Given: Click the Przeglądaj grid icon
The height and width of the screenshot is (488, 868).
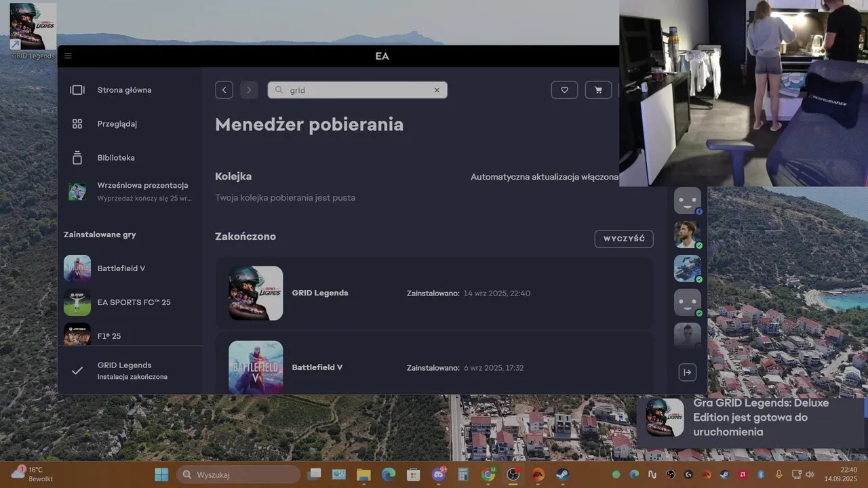Looking at the screenshot, I should coord(77,124).
